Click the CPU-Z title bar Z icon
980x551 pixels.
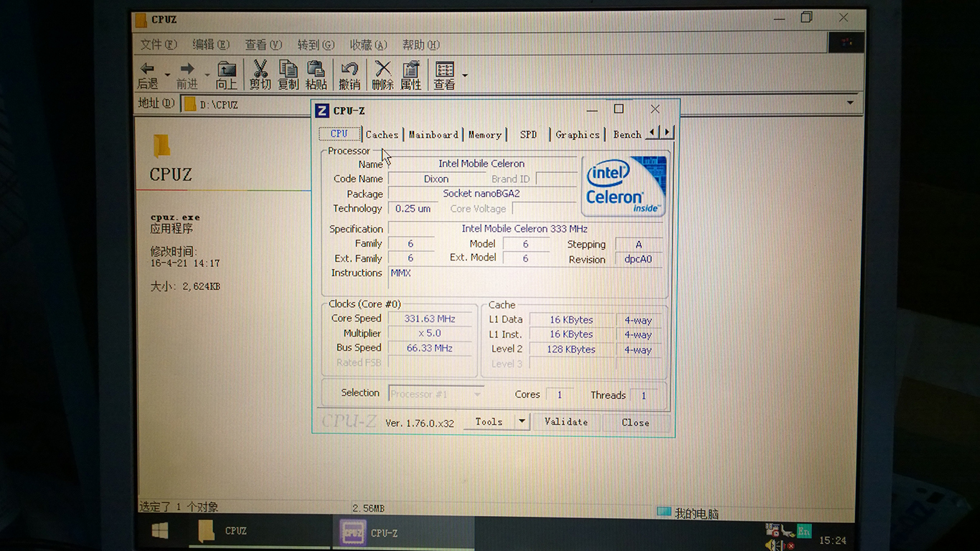pyautogui.click(x=322, y=110)
